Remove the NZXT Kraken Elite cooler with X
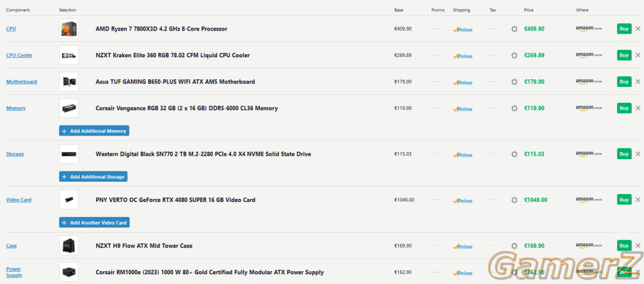This screenshot has height=284, width=644. [638, 55]
